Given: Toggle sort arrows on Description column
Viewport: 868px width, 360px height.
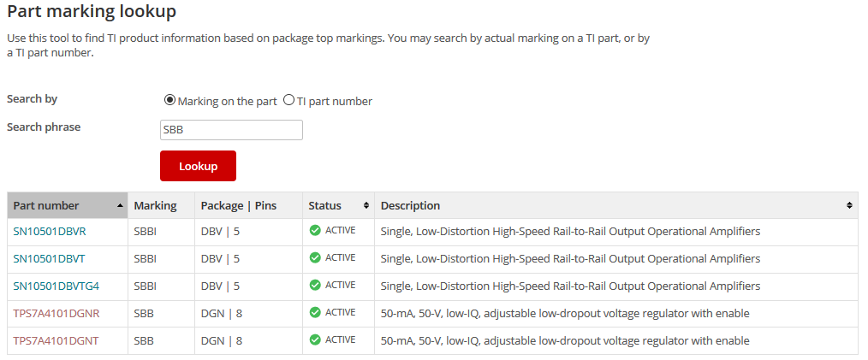Looking at the screenshot, I should [849, 206].
